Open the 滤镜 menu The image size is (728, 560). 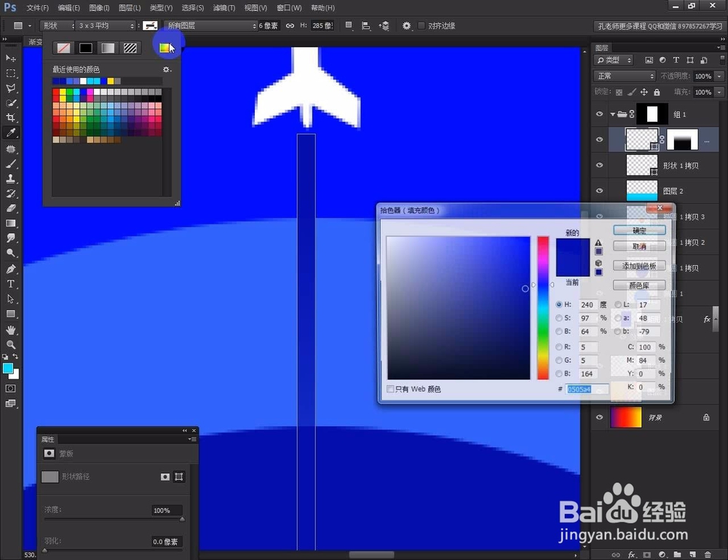224,8
